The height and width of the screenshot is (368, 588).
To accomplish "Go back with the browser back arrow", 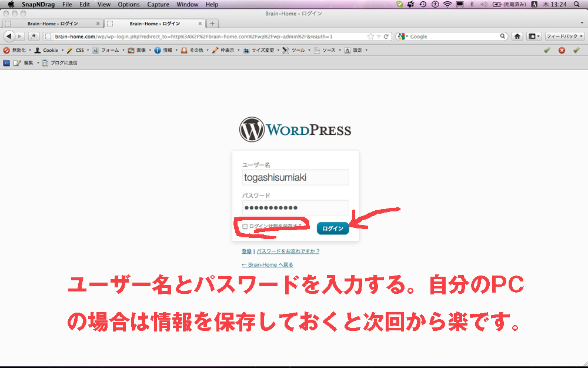I will (x=9, y=37).
